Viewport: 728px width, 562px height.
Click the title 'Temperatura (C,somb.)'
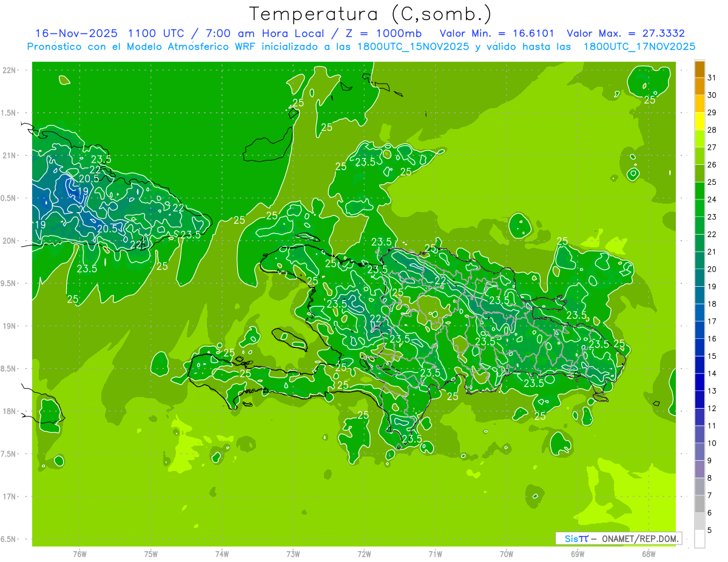coord(371,14)
